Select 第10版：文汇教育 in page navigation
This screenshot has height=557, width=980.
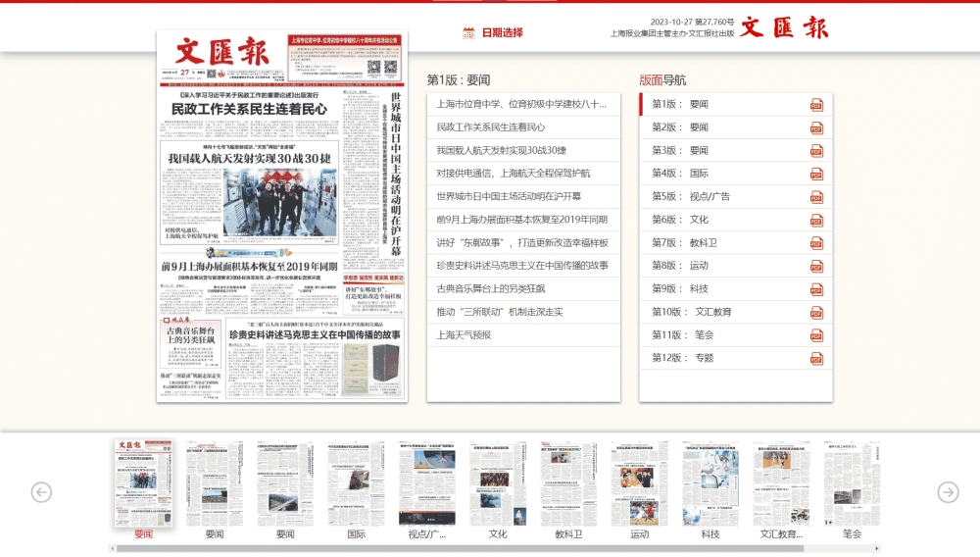click(691, 312)
